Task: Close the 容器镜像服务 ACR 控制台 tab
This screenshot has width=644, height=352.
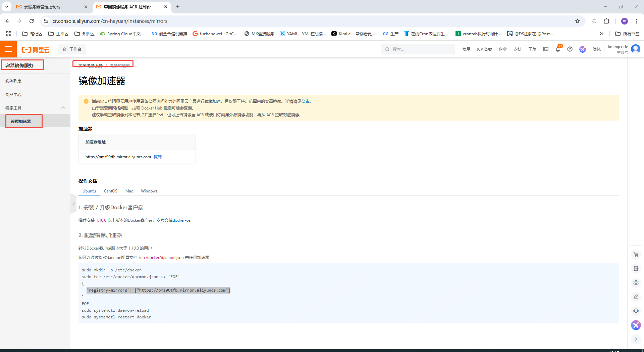Action: [166, 7]
